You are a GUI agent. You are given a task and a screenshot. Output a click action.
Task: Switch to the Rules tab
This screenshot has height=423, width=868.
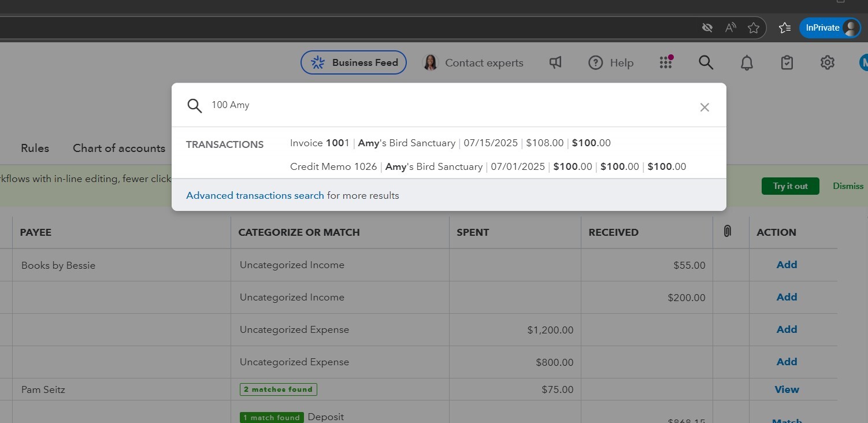pyautogui.click(x=34, y=148)
